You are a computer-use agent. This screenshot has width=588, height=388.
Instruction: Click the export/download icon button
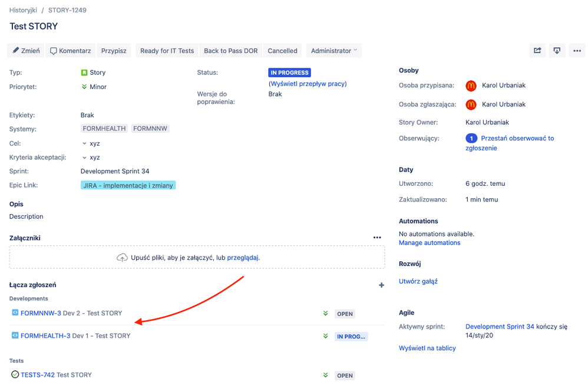[x=557, y=51]
